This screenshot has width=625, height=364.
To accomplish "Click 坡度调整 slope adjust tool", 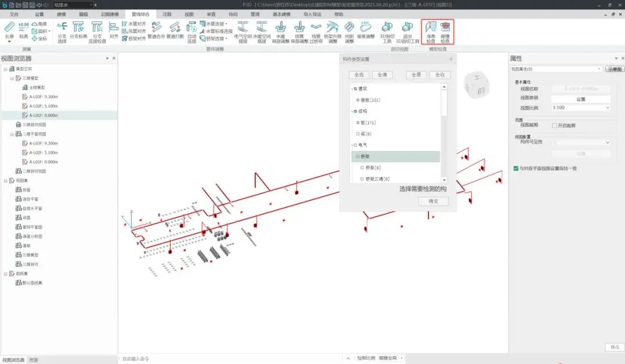I will 366,30.
